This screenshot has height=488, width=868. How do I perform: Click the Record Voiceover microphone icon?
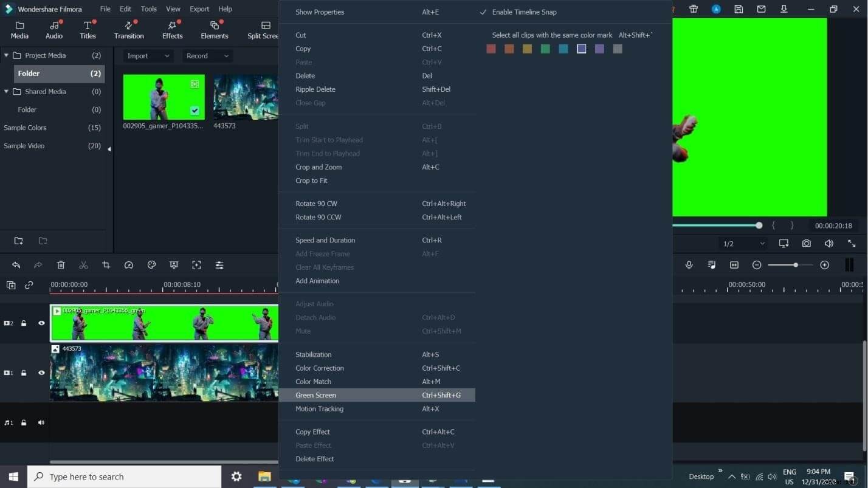pos(689,265)
